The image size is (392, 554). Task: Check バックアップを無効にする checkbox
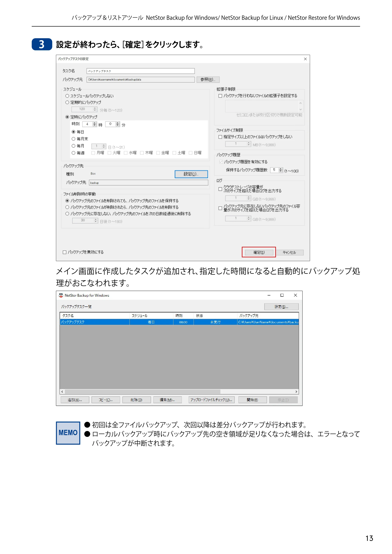[64, 252]
